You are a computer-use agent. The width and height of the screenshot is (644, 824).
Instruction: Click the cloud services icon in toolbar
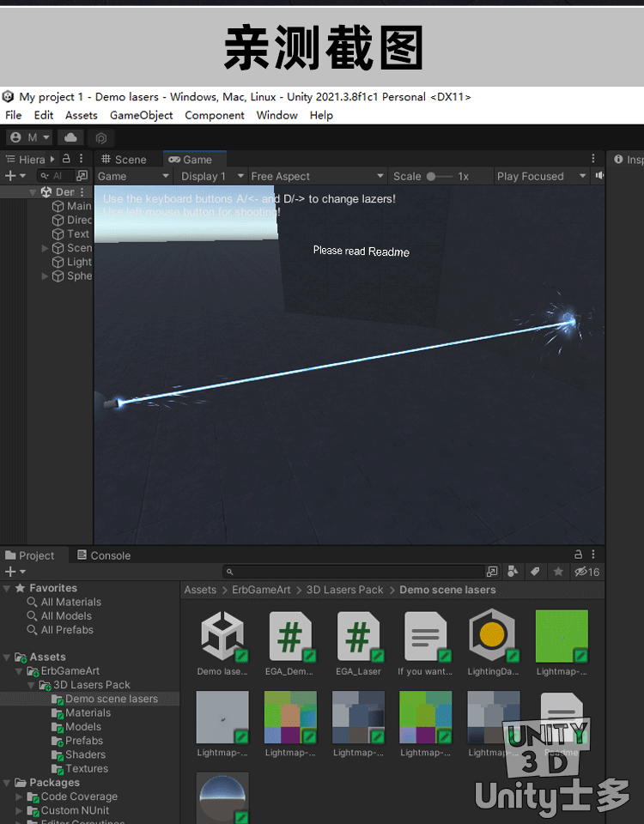(70, 137)
